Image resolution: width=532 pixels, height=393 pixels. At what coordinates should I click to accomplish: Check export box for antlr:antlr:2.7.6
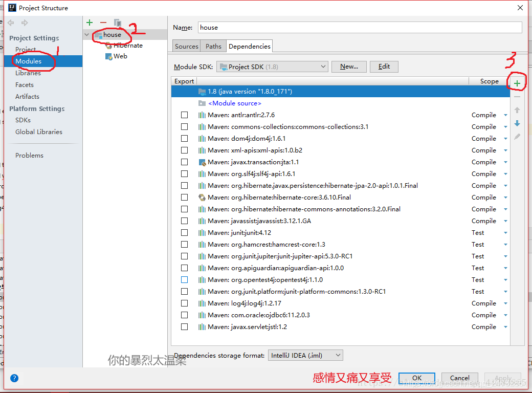[184, 115]
